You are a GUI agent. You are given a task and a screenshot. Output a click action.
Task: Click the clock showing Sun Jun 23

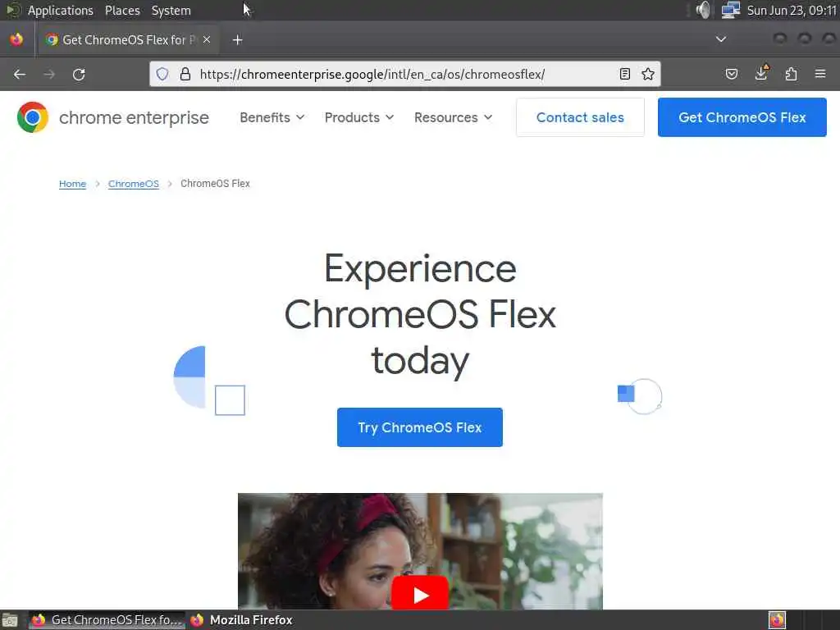point(792,10)
